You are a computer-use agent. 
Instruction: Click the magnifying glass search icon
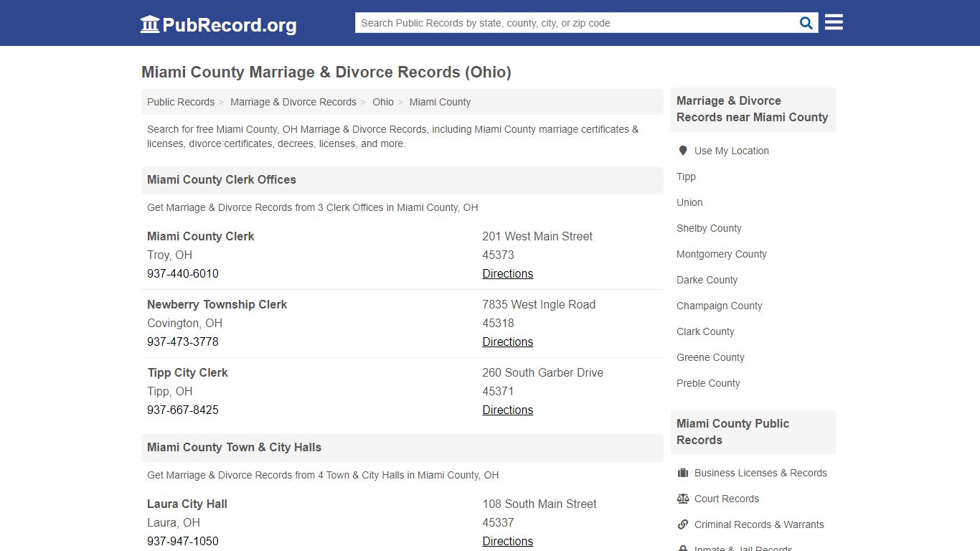pyautogui.click(x=806, y=23)
